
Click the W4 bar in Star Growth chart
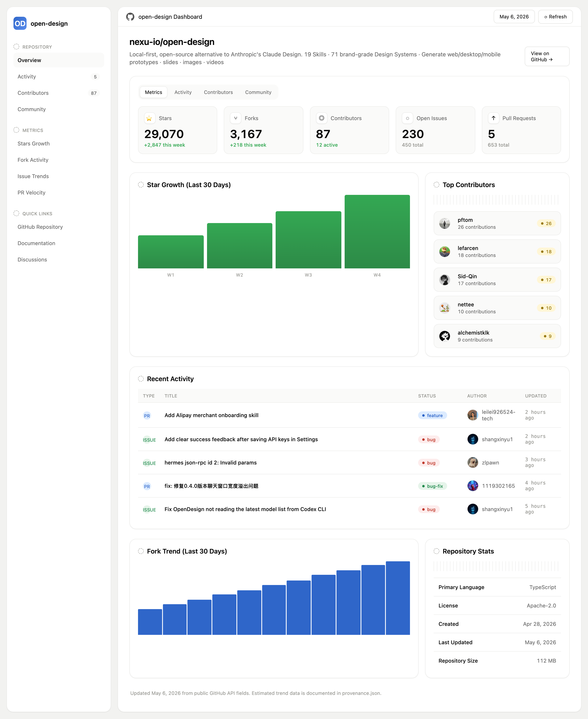click(x=377, y=231)
